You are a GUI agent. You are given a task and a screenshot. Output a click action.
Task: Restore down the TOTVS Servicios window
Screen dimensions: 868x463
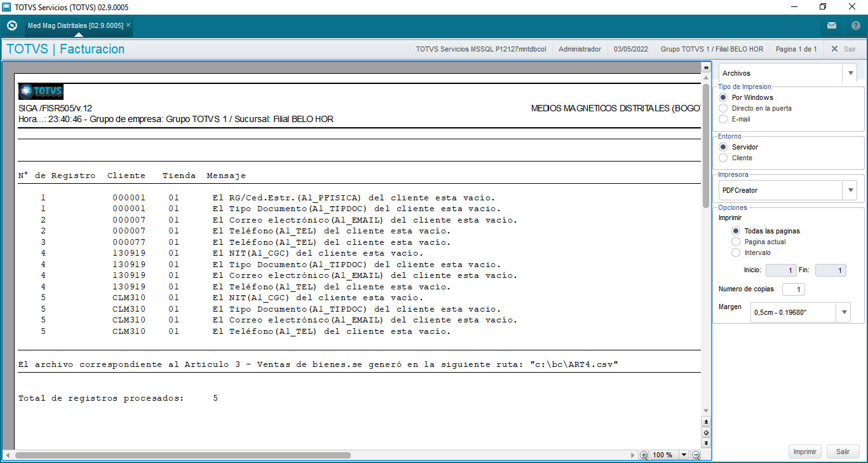coord(823,7)
